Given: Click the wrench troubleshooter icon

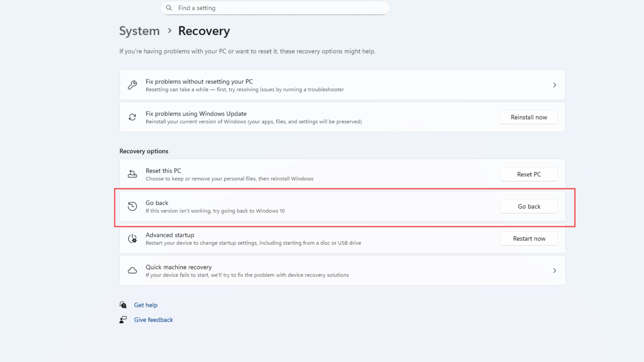Looking at the screenshot, I should (x=132, y=85).
